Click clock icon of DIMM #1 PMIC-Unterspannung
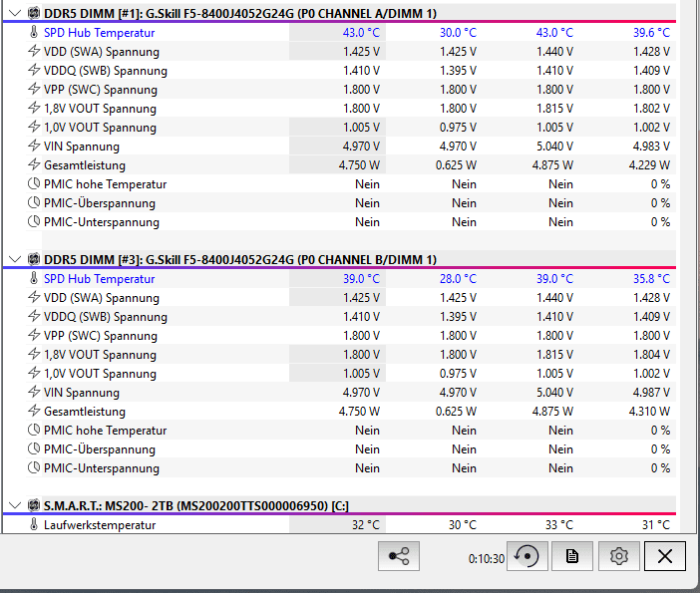The width and height of the screenshot is (700, 593). (x=34, y=221)
